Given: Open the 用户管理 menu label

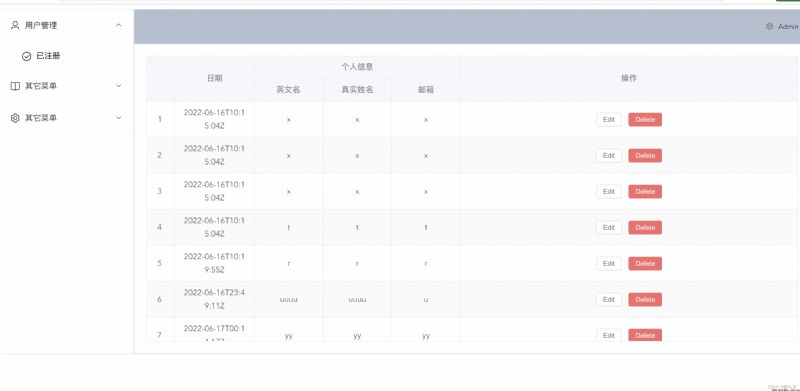Looking at the screenshot, I should (41, 25).
